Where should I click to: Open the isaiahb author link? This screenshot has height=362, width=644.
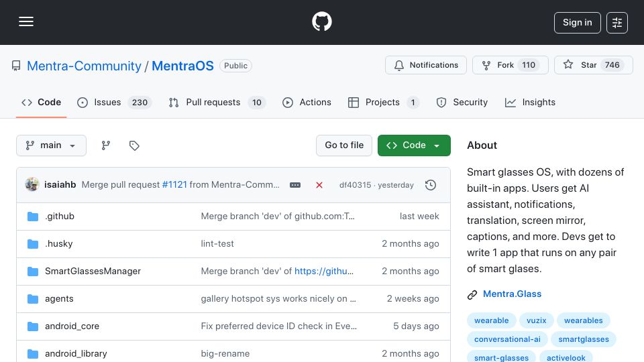click(60, 185)
